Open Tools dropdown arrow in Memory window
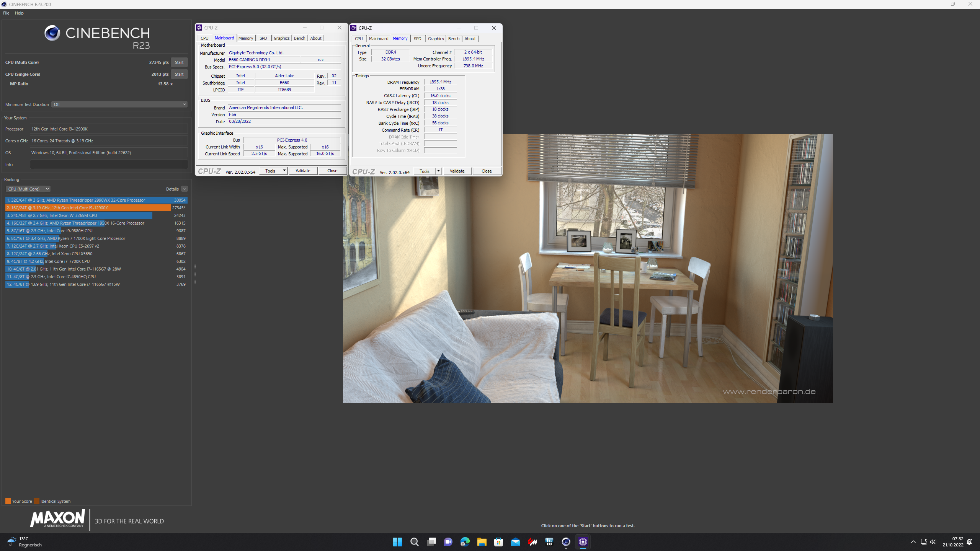 pos(438,171)
